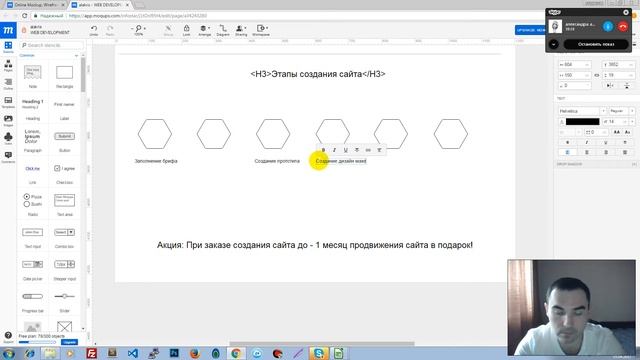This screenshot has width=640, height=360.
Task: Click the Visual Studio Code taskbar icon
Action: [132, 353]
